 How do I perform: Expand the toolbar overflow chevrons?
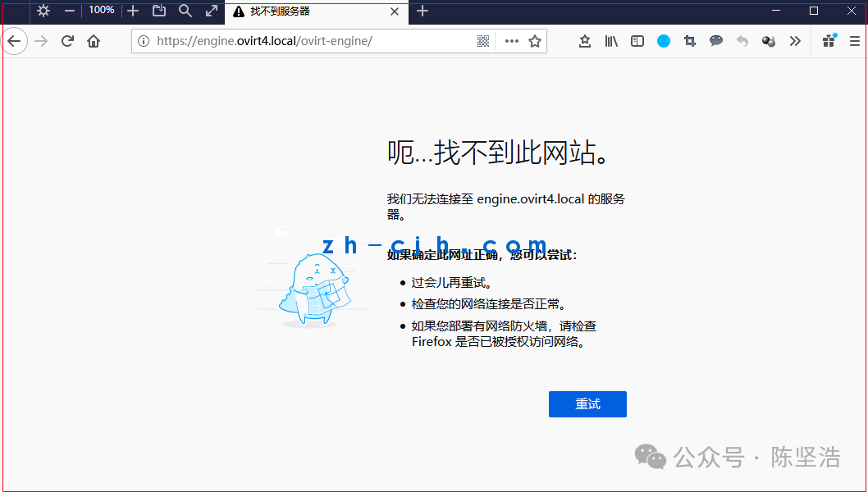(x=795, y=41)
